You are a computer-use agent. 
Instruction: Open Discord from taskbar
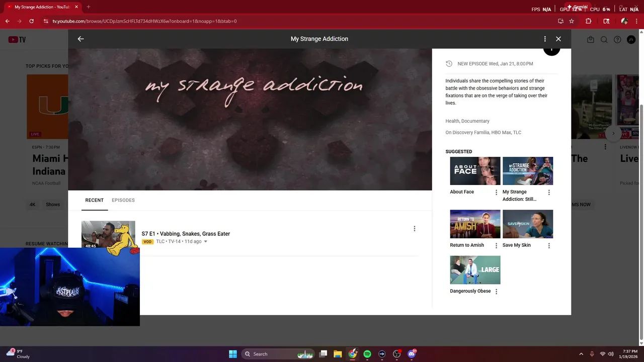click(x=412, y=354)
